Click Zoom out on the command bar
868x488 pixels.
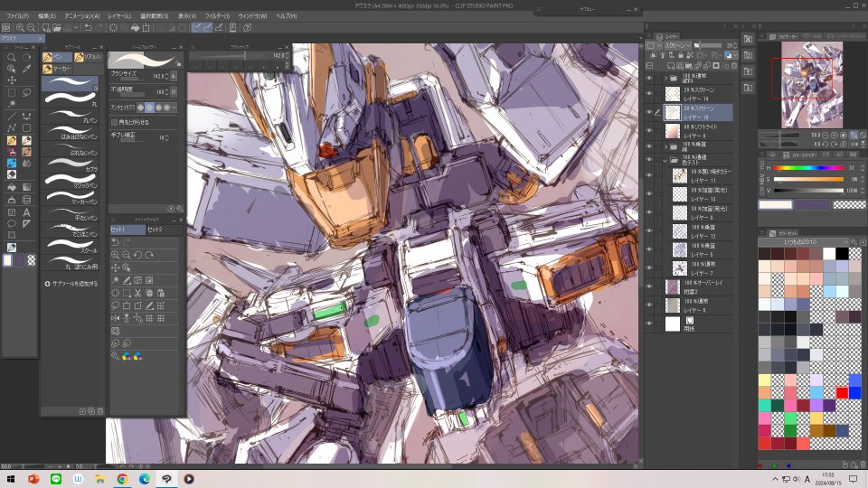31,27
